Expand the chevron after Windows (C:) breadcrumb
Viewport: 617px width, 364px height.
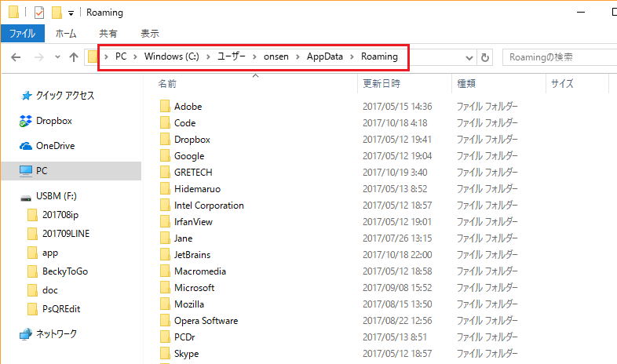(209, 57)
